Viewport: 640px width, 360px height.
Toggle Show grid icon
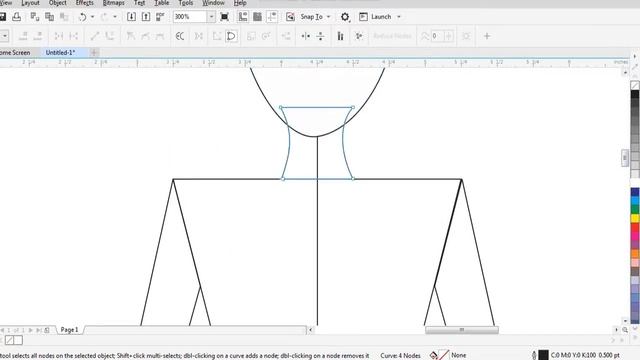[x=257, y=17]
